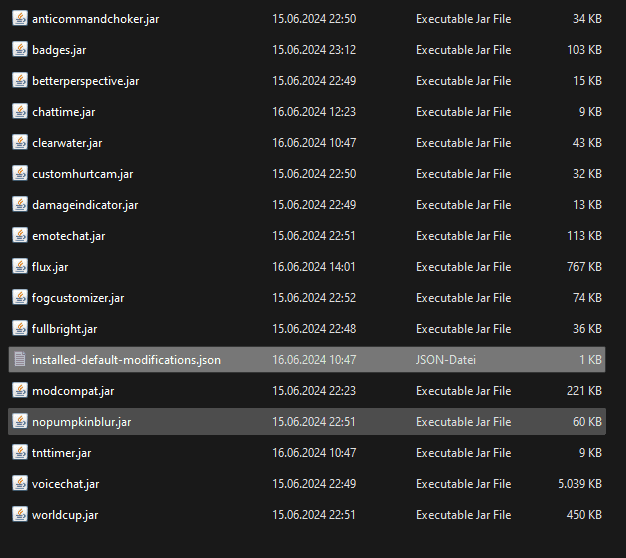Click date 15.06.2024 22:48 of fullbright.jar
The height and width of the screenshot is (558, 626).
314,328
